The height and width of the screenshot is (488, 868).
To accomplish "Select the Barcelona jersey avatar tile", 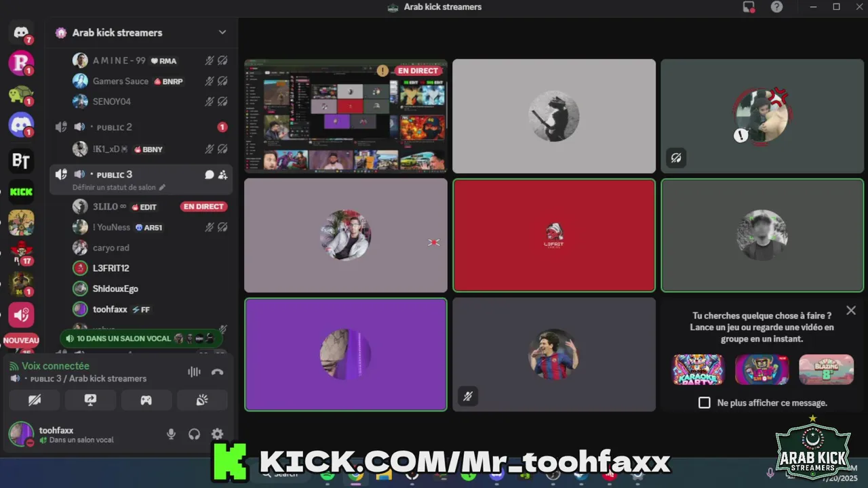I will 554,354.
